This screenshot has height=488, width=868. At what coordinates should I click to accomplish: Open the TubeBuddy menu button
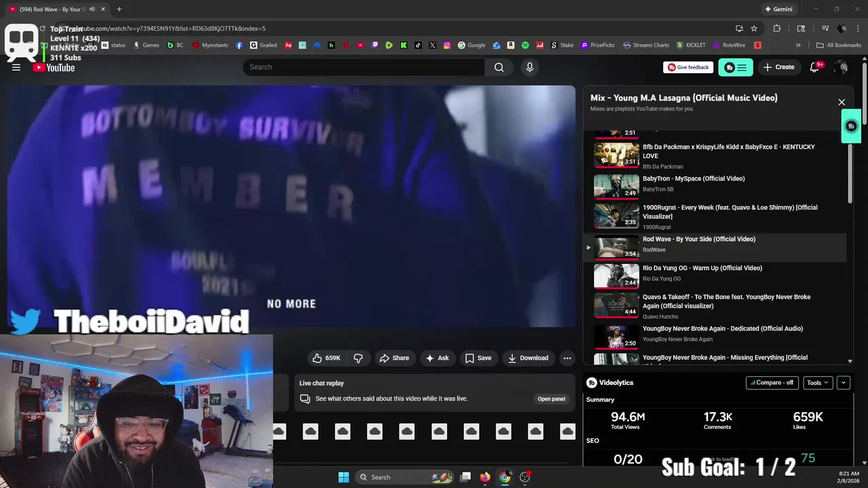pyautogui.click(x=736, y=67)
